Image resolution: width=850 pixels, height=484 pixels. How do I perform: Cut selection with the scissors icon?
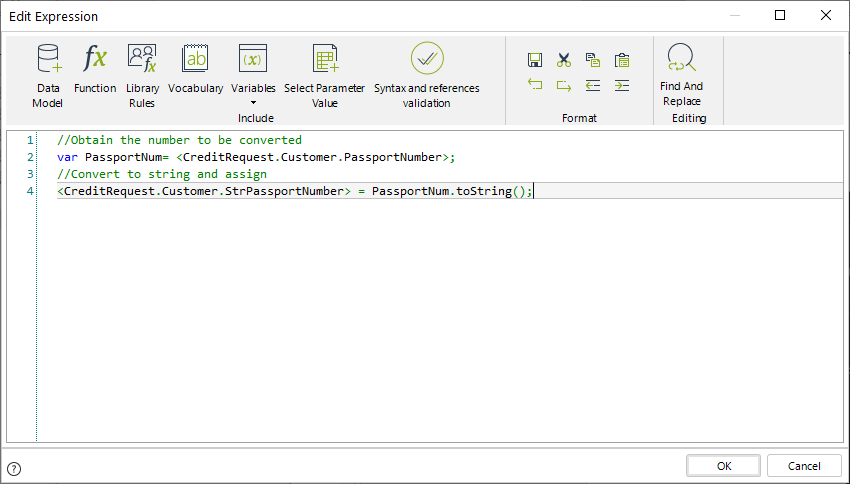[x=564, y=60]
